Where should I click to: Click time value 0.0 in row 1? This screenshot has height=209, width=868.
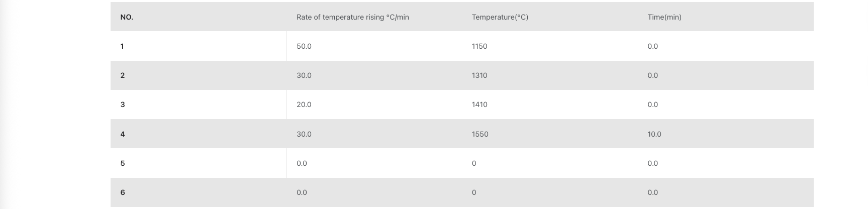(652, 46)
